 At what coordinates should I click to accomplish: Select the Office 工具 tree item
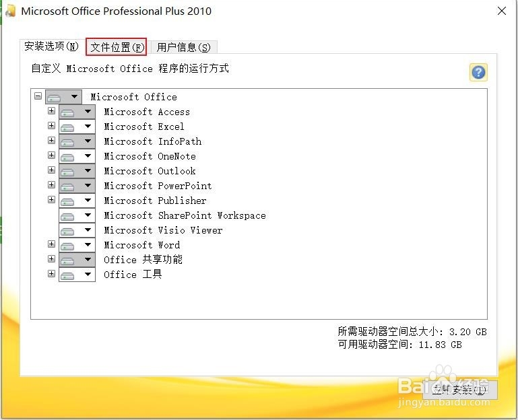133,275
